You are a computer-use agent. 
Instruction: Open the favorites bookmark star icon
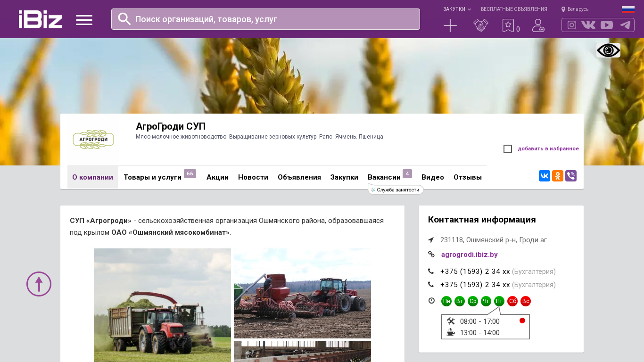(508, 25)
